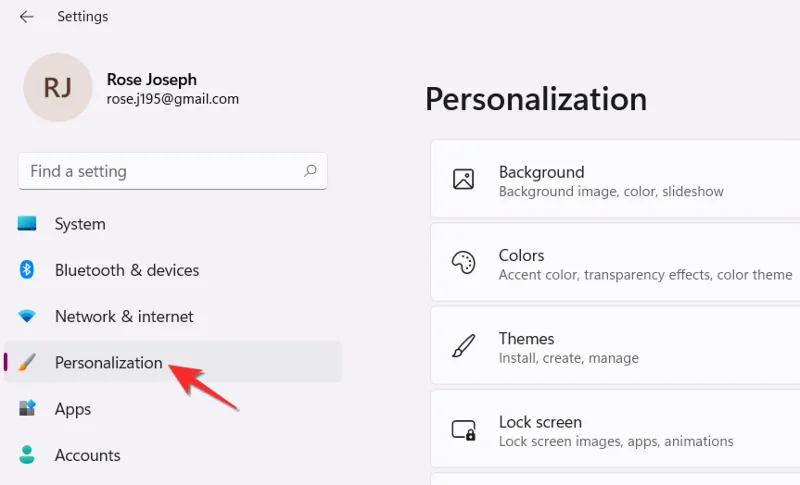This screenshot has width=800, height=485.
Task: Click the Network wifi icon
Action: point(27,316)
